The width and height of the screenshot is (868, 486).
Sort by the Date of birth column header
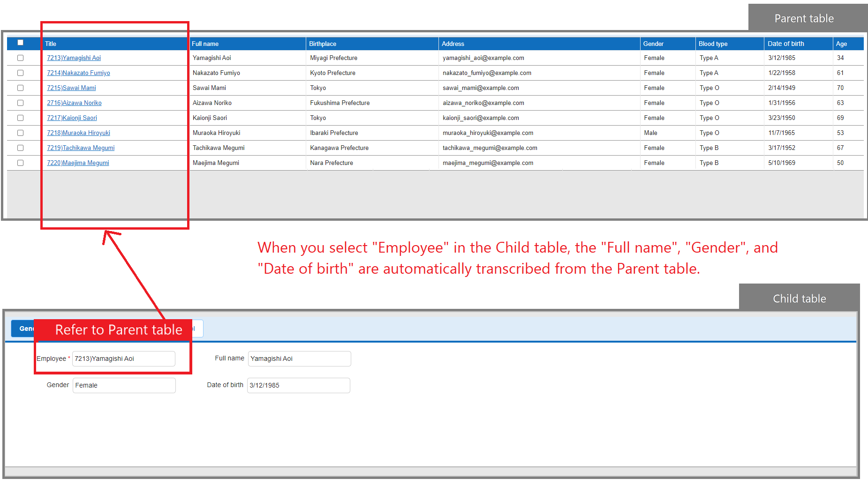click(x=799, y=44)
